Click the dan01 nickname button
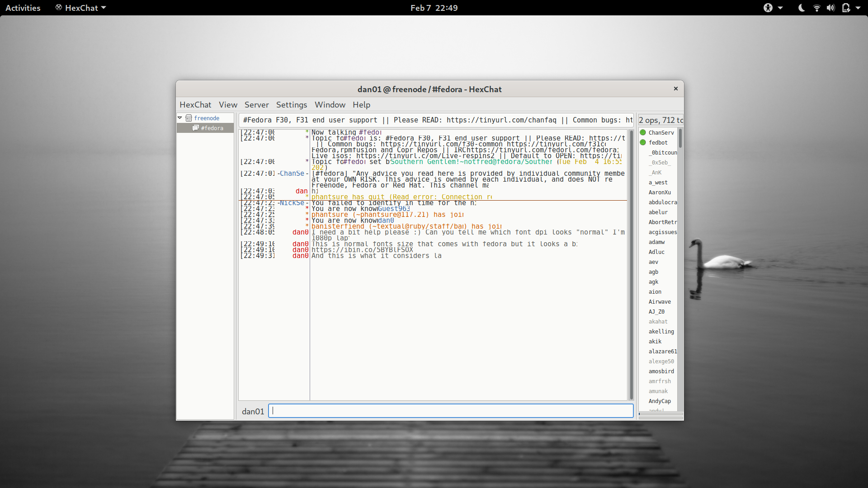 tap(253, 411)
